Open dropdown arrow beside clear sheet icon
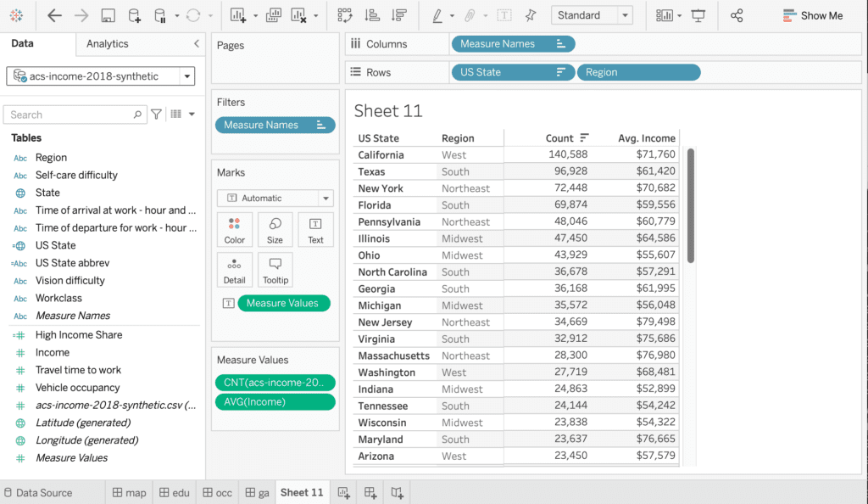This screenshot has height=504, width=868. coord(315,16)
